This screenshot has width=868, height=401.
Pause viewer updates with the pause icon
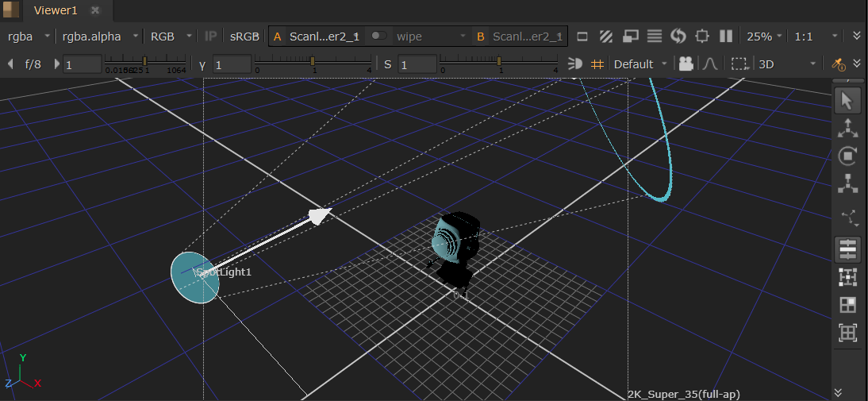[725, 36]
